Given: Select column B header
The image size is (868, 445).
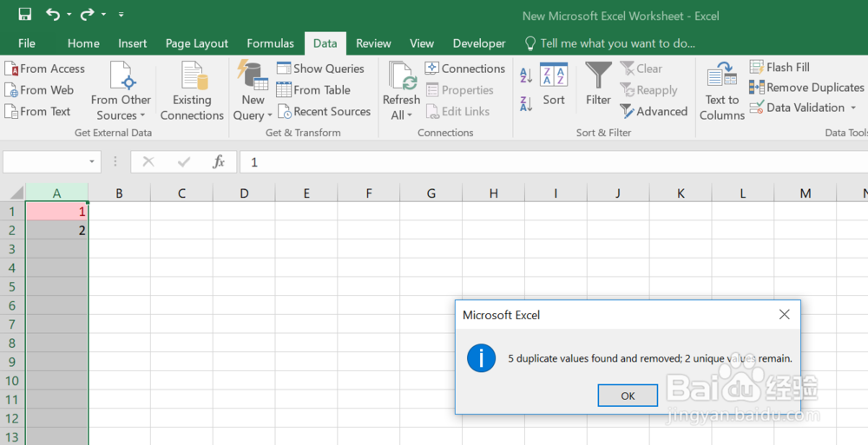Looking at the screenshot, I should 119,193.
